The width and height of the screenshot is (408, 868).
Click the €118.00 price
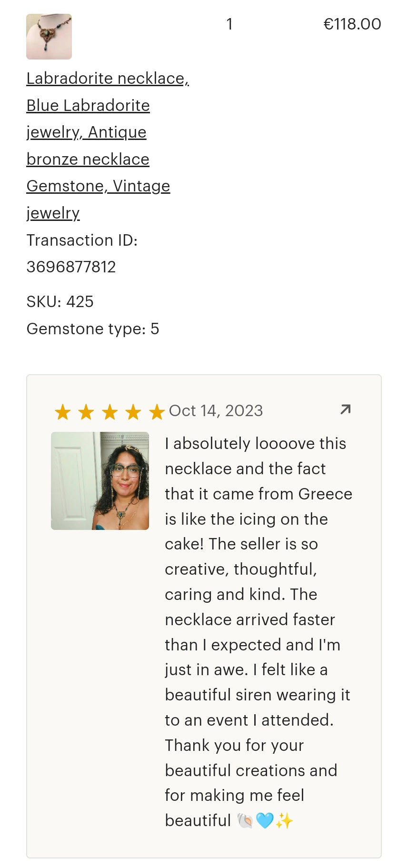point(352,24)
